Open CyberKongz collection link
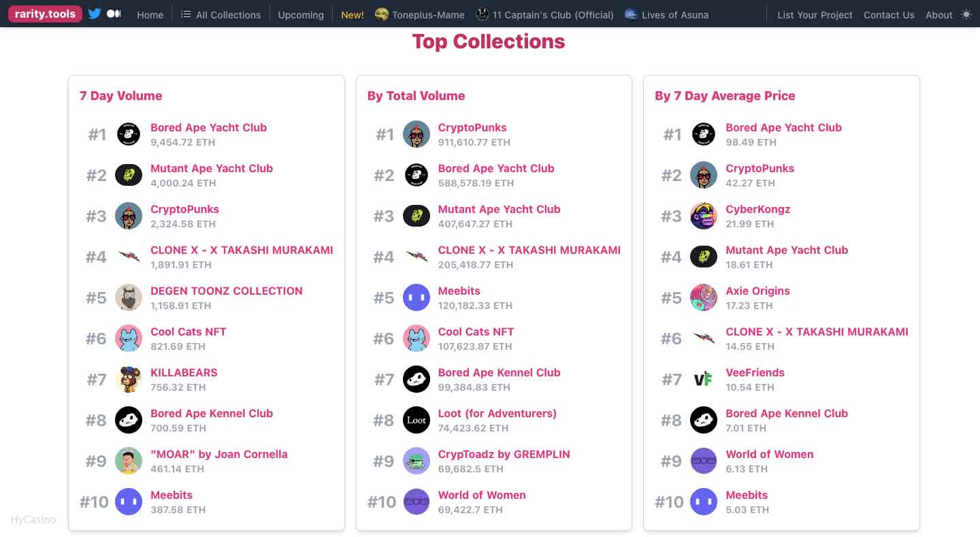The width and height of the screenshot is (980, 537). [758, 209]
